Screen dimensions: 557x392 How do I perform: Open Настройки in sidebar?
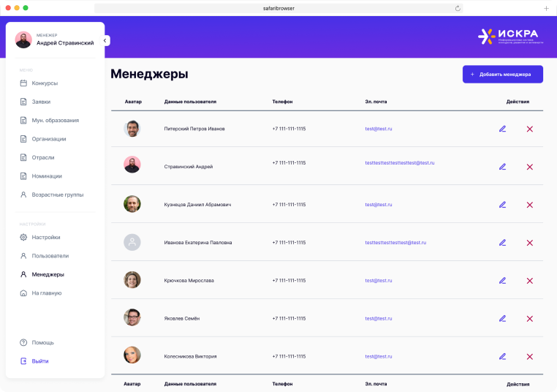[x=45, y=237]
